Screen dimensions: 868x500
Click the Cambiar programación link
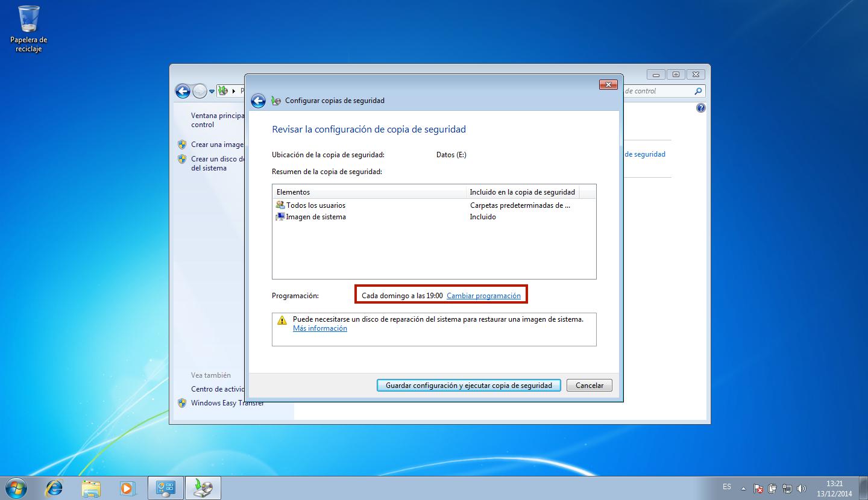pyautogui.click(x=483, y=296)
